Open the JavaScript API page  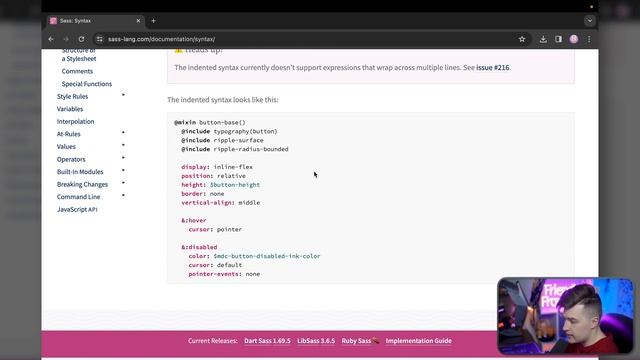pyautogui.click(x=77, y=209)
